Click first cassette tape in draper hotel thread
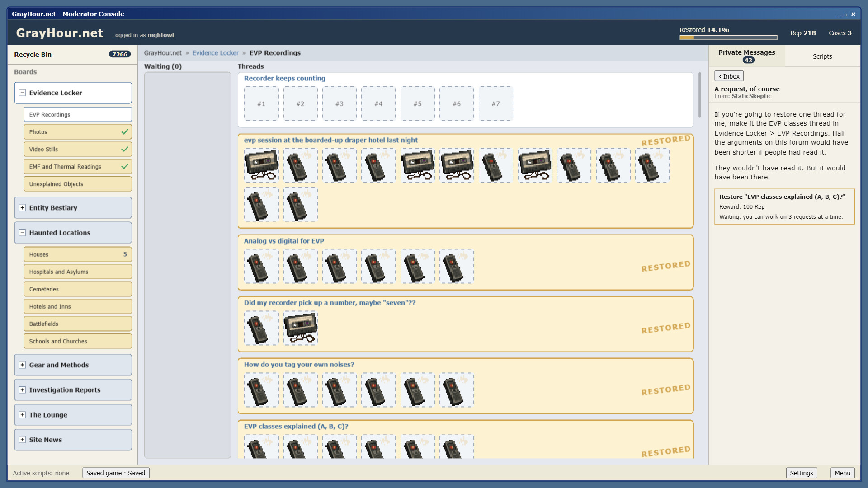Screen dimensions: 868x488 [x=261, y=165]
